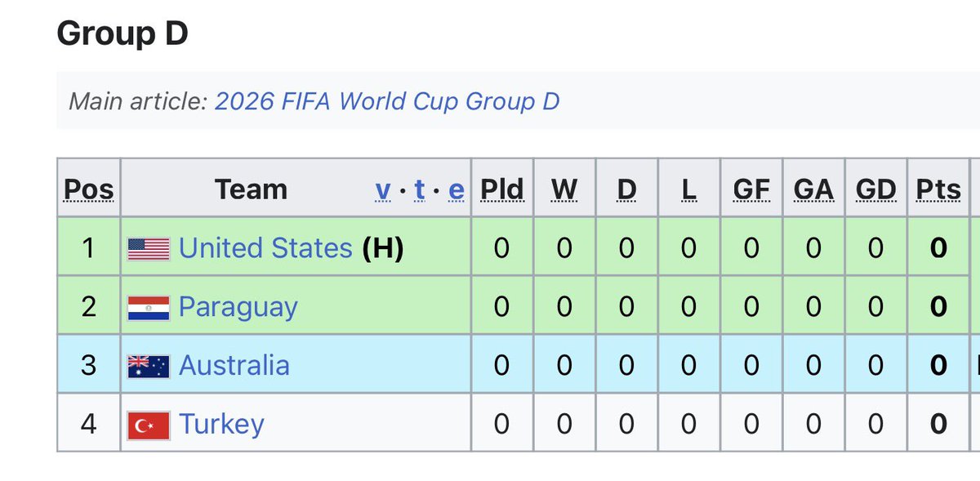Click the 't' talk template link
Screen dimensions: 980x481
tap(420, 189)
